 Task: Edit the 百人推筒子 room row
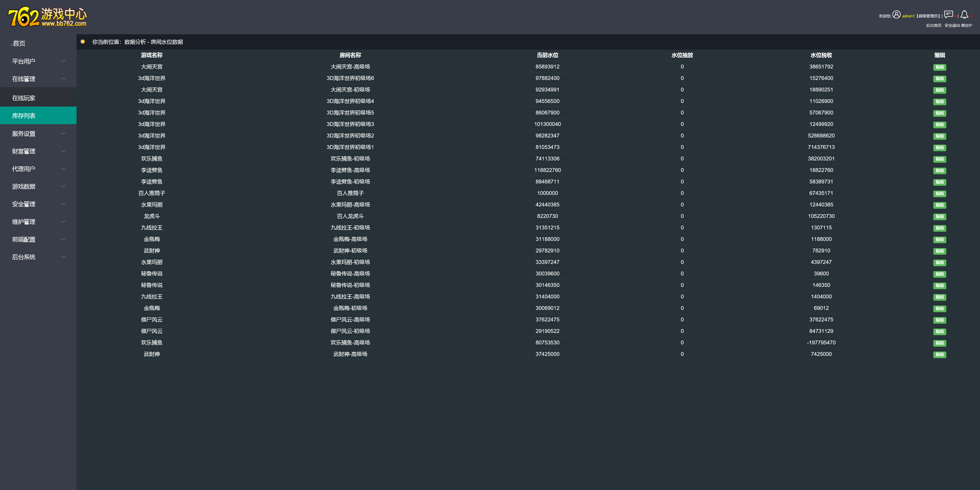939,194
